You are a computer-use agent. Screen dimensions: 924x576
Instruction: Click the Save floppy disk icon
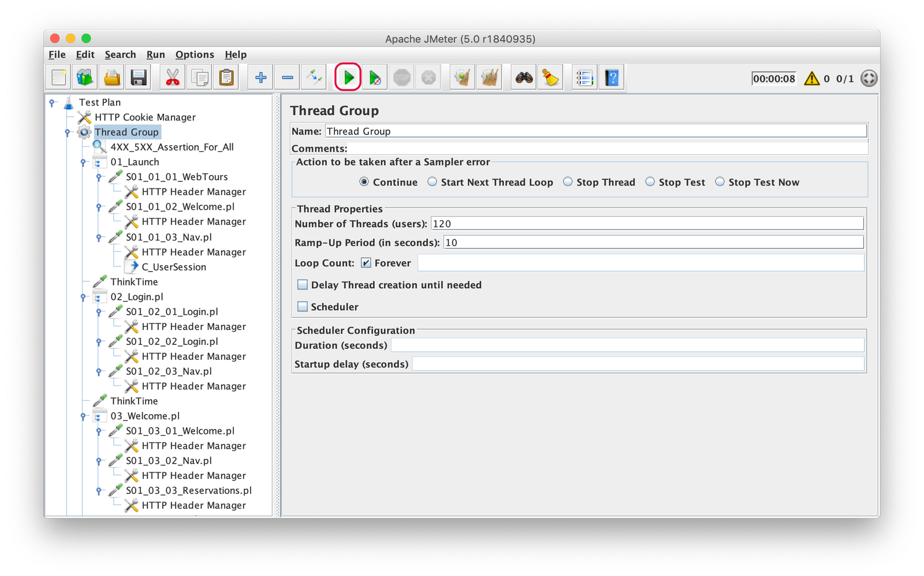139,77
